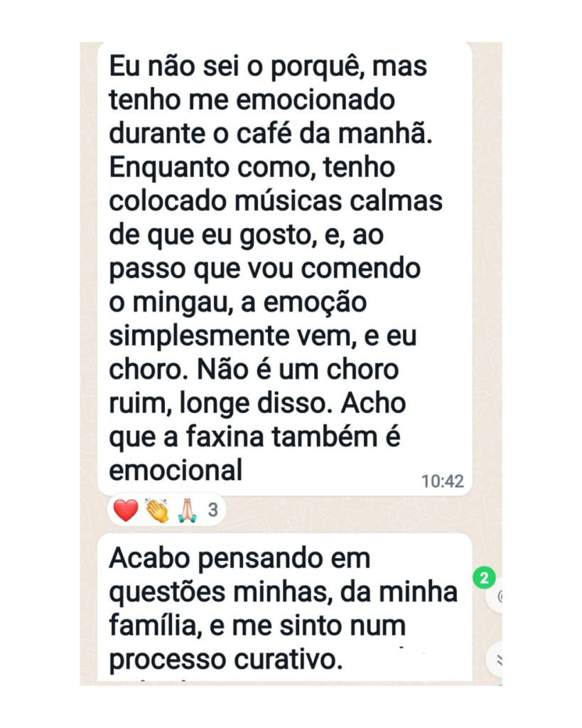Screen dimensions: 582x728
Task: Select the message starting 'Eu não sei o porquê'
Action: tap(284, 269)
